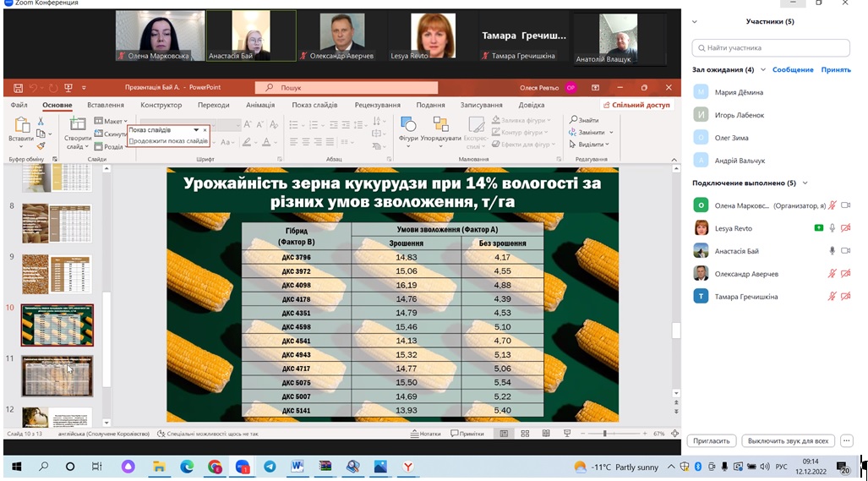868x481 pixels.
Task: Toggle Анастасія Бай microphone icon
Action: click(x=832, y=251)
